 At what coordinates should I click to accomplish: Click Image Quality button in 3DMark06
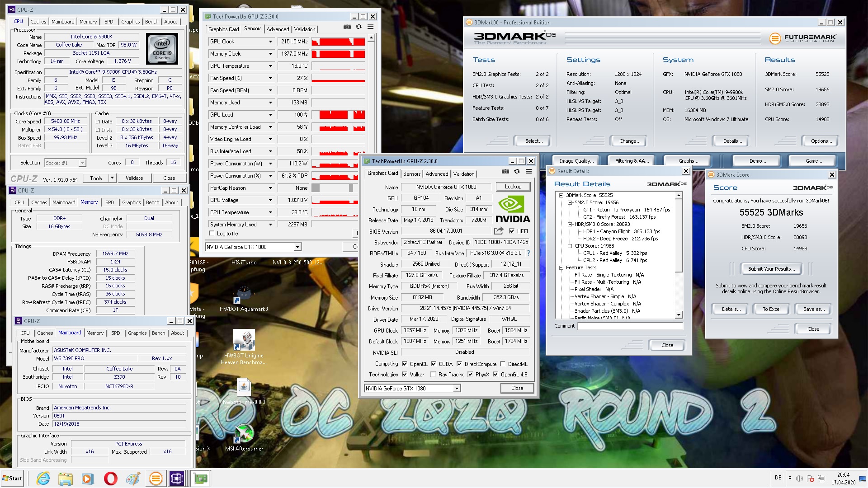pyautogui.click(x=576, y=161)
